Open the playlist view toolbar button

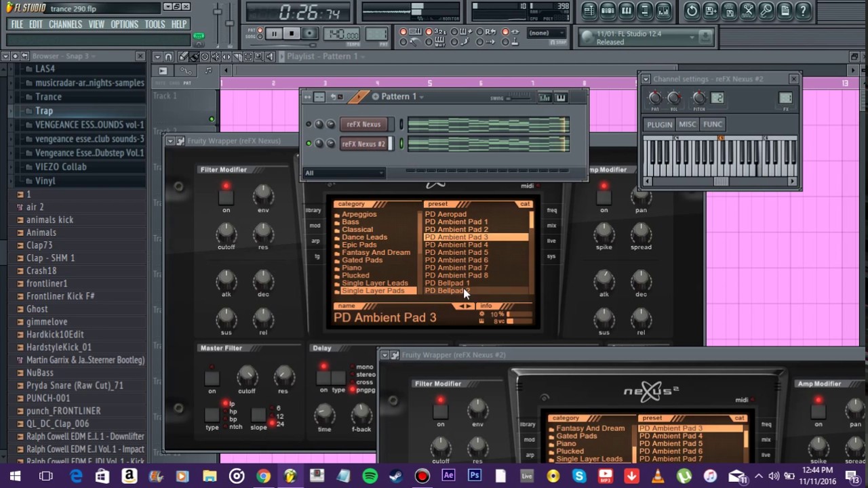tap(589, 10)
